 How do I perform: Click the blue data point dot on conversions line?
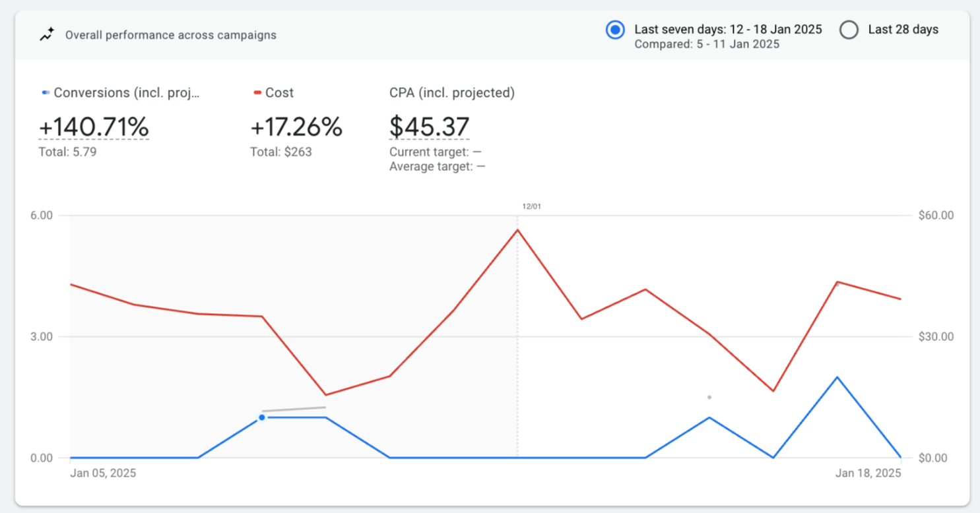click(x=262, y=417)
